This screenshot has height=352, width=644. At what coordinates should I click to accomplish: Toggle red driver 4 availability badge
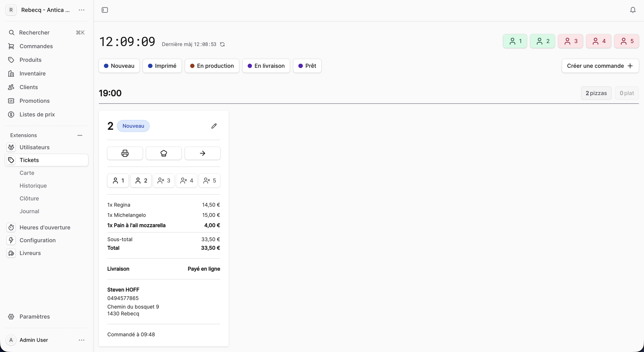click(x=598, y=41)
